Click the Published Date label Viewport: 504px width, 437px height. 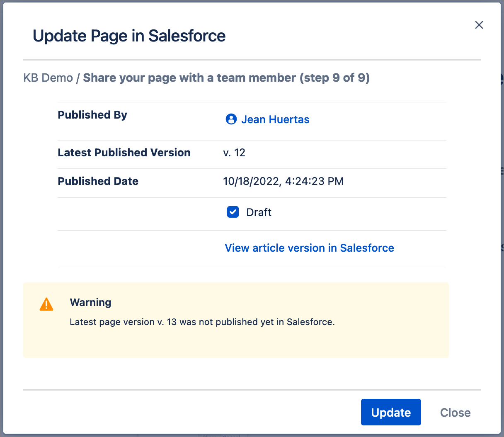click(98, 181)
